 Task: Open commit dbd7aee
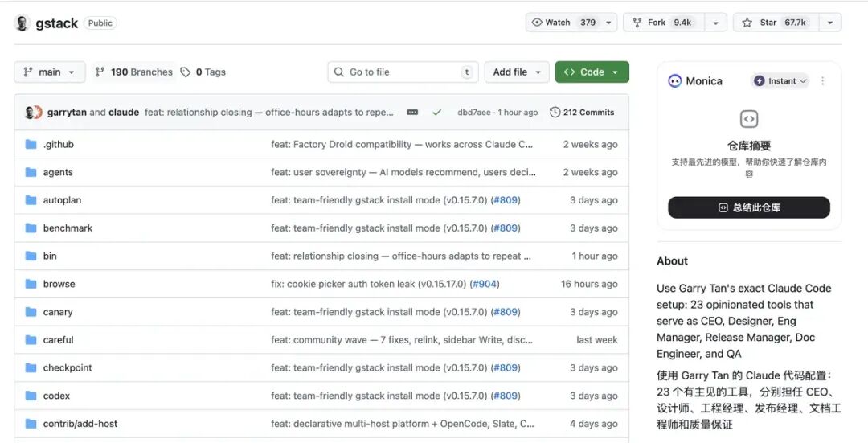tap(474, 113)
